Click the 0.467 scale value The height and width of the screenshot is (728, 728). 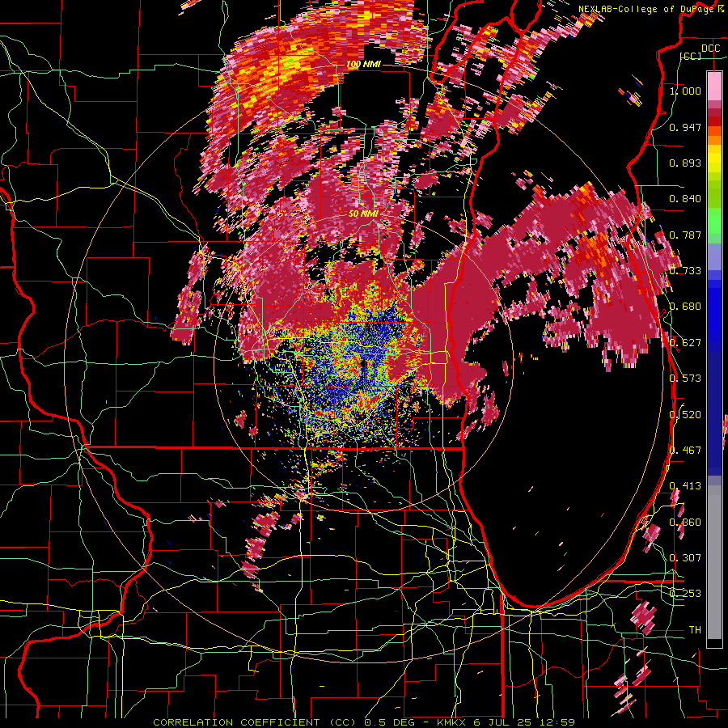tap(685, 451)
